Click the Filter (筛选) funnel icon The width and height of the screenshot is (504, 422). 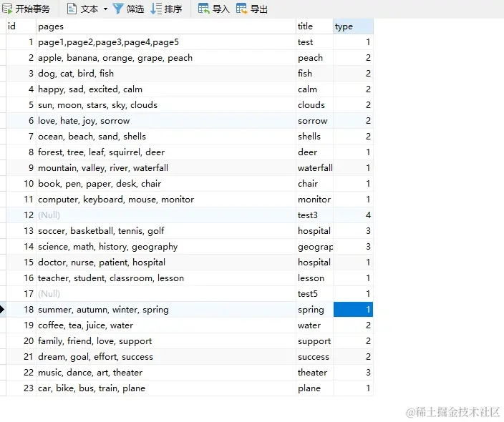[118, 9]
